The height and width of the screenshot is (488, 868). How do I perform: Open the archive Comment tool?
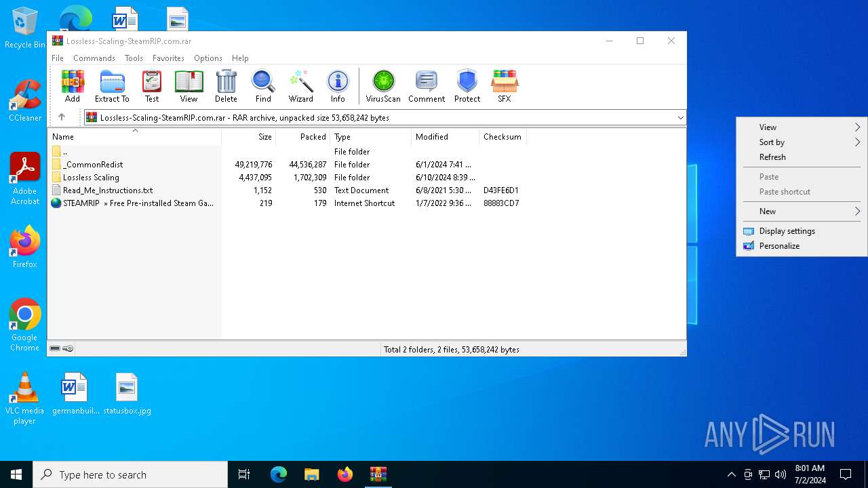pyautogui.click(x=427, y=86)
